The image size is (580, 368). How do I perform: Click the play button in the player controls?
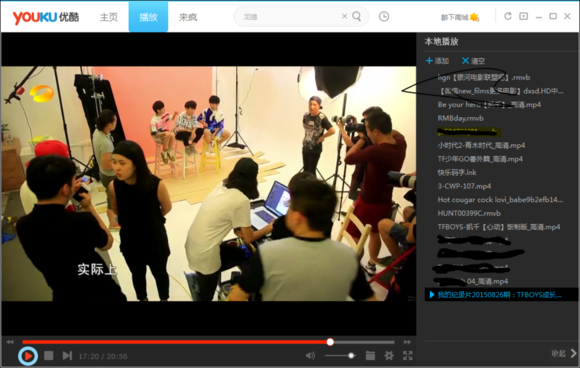(28, 356)
